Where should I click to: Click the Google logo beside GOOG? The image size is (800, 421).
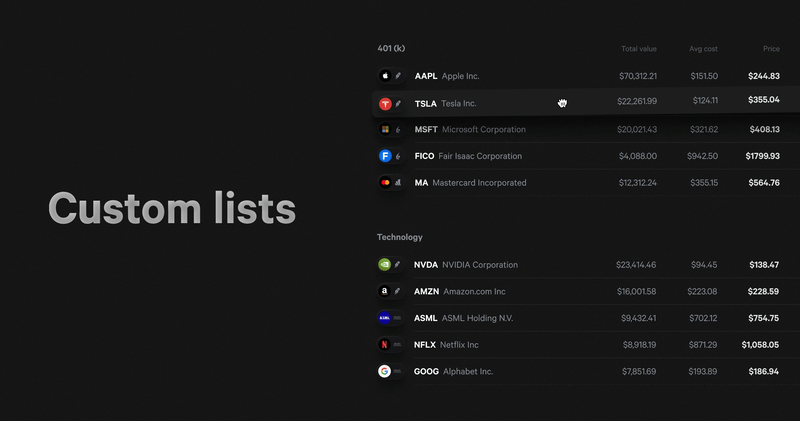[x=384, y=371]
